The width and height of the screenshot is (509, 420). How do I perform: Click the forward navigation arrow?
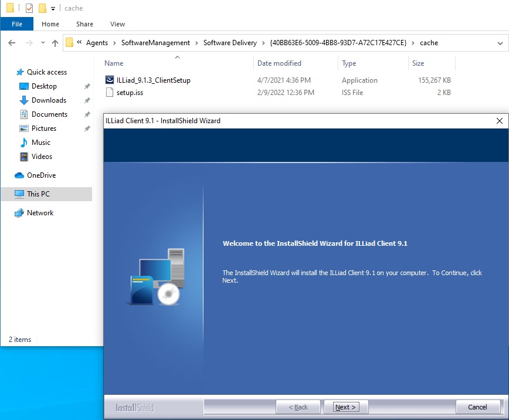pyautogui.click(x=29, y=43)
